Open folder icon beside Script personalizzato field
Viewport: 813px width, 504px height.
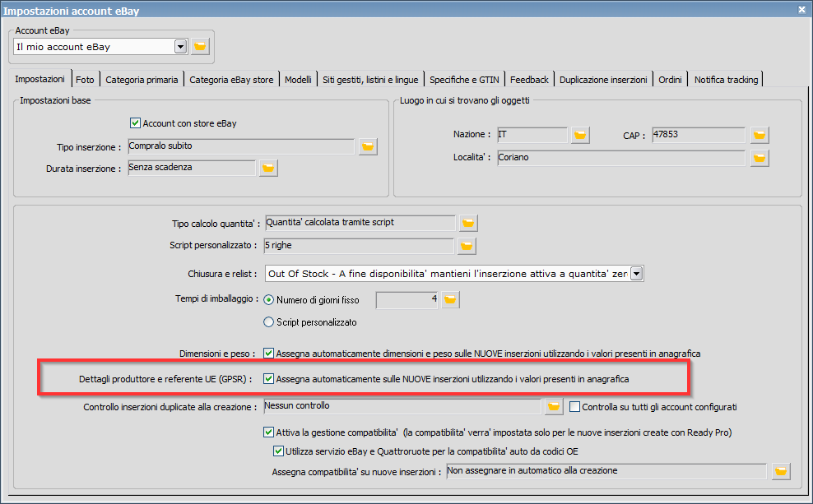click(x=467, y=246)
